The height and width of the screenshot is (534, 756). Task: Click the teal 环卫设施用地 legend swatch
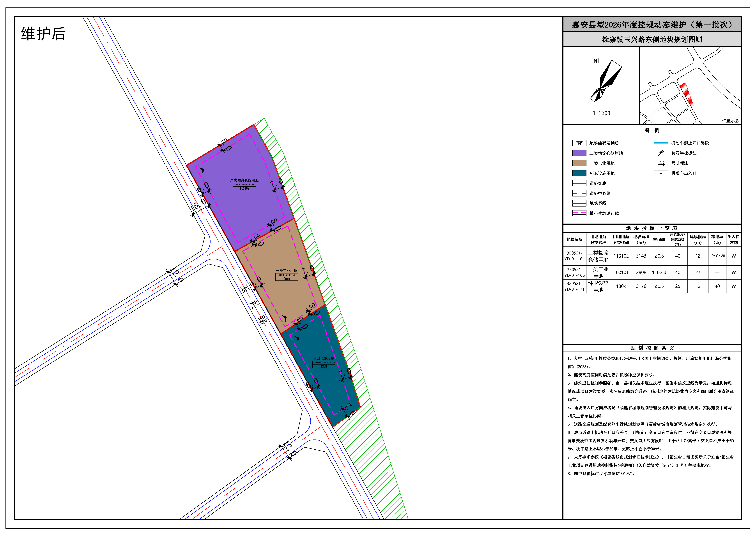tap(579, 173)
